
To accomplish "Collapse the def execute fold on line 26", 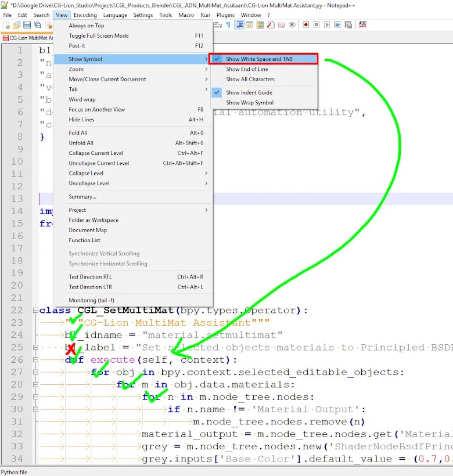I will click(x=35, y=360).
